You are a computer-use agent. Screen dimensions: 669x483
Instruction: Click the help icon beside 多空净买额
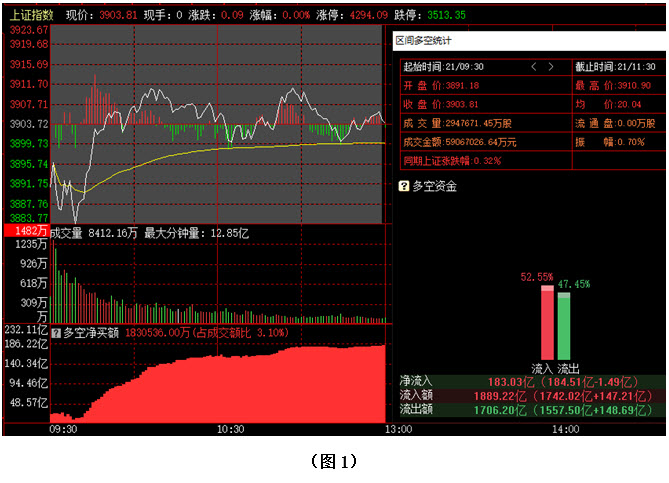click(x=56, y=333)
